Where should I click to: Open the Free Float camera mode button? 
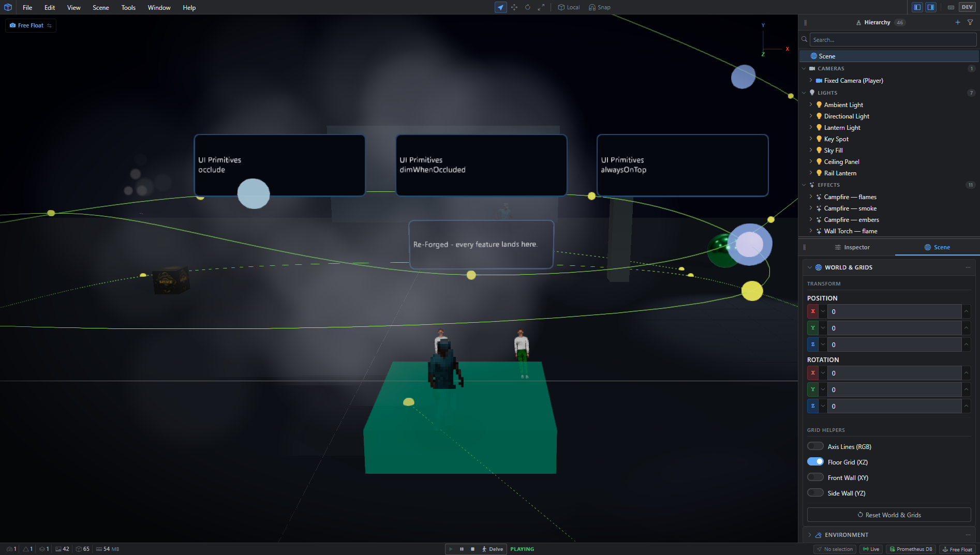[x=31, y=25]
